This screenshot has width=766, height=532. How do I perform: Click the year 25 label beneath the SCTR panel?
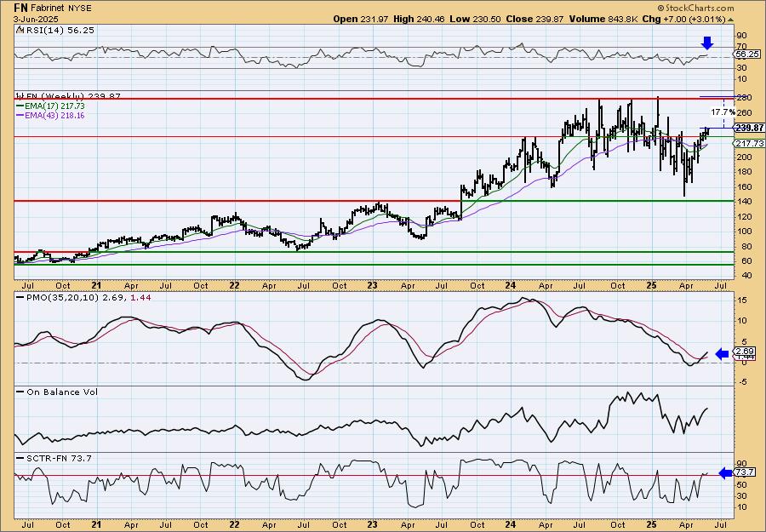pos(652,524)
